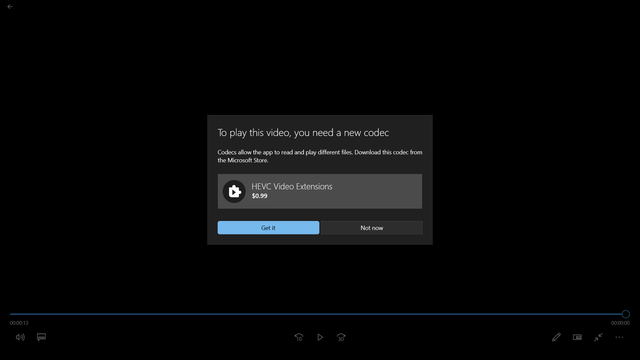Click the HEVC codec puzzle icon
This screenshot has height=360, width=640.
[x=234, y=191]
